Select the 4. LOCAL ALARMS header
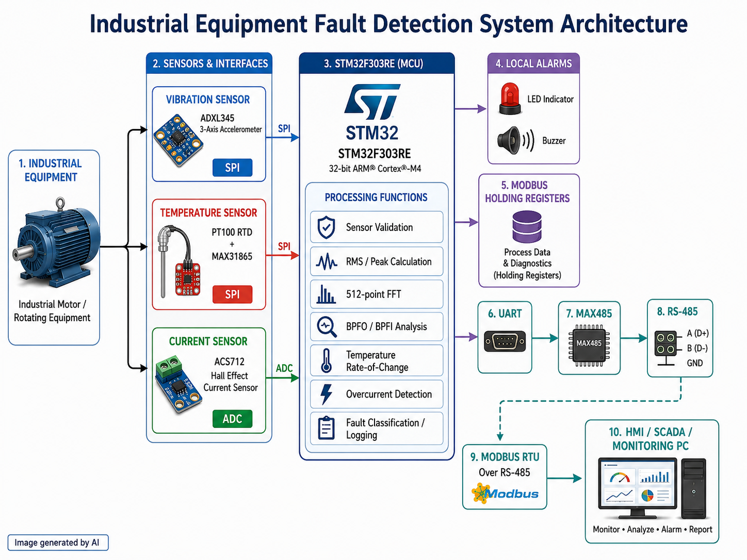Screen dimensions: 747x560 533,63
